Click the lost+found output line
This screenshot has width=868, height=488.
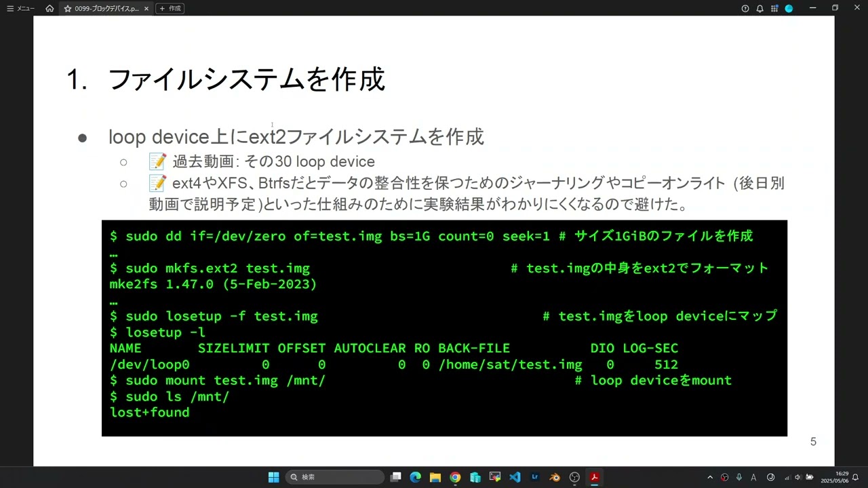pyautogui.click(x=149, y=412)
